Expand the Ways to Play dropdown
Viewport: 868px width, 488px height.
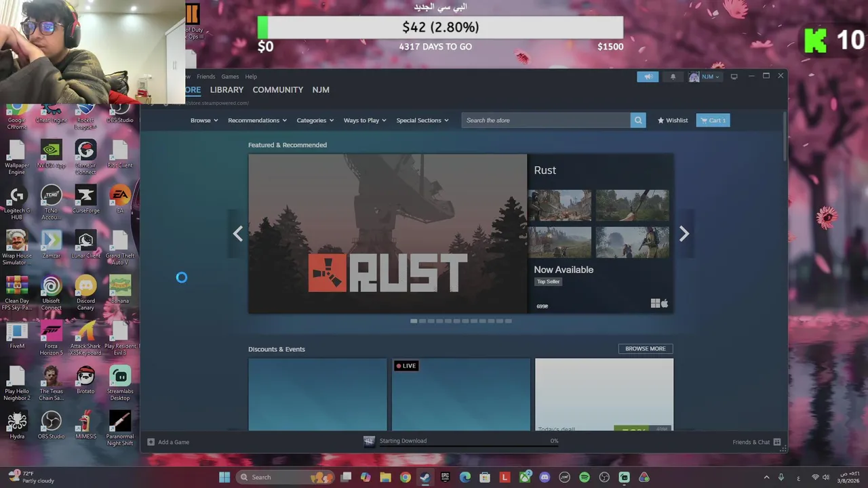coord(365,120)
